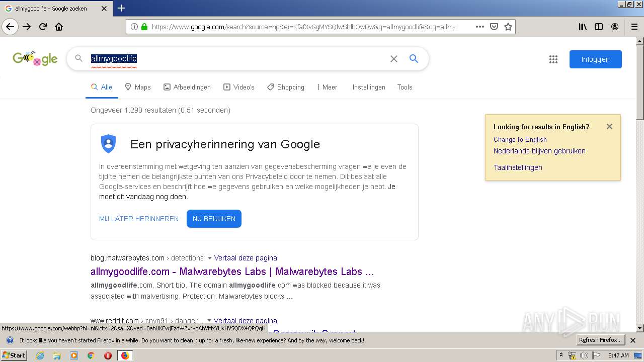Select Nederlands blijven gebruiken
The width and height of the screenshot is (644, 362).
click(539, 151)
